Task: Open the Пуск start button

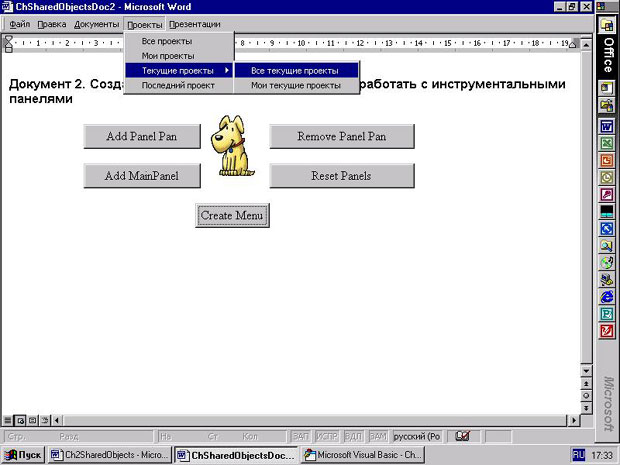Action: click(x=23, y=455)
